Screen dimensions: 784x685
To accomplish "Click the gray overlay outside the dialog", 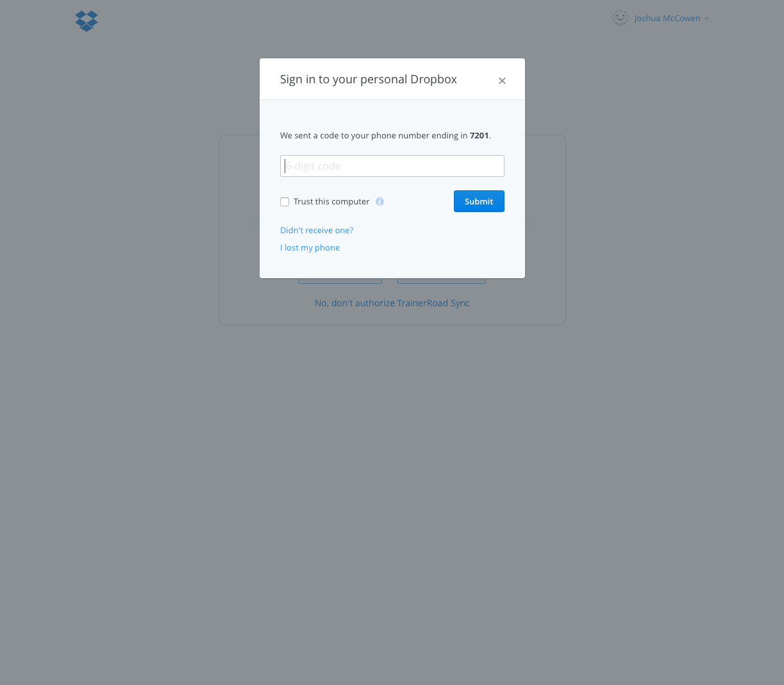I will tap(392, 500).
